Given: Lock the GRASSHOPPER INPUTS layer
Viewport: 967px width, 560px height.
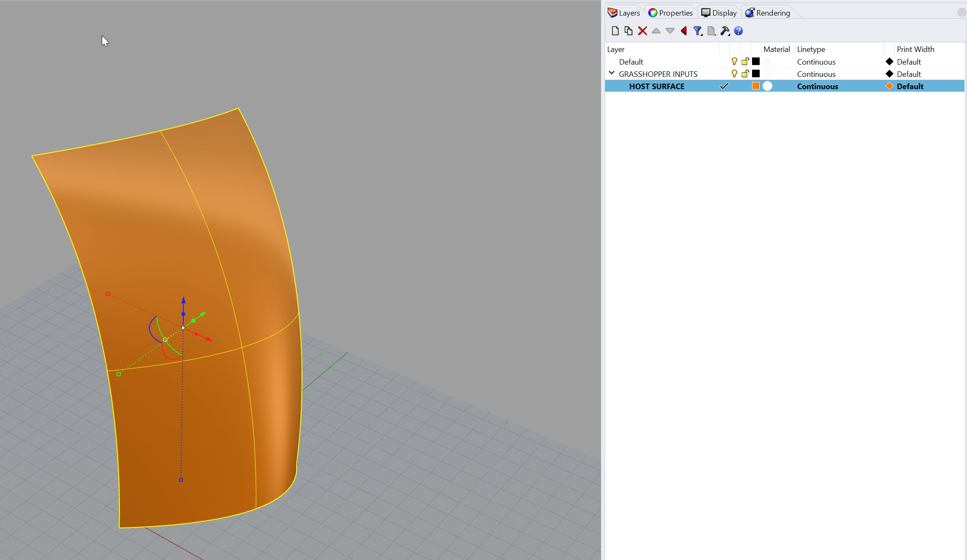Looking at the screenshot, I should [x=745, y=74].
